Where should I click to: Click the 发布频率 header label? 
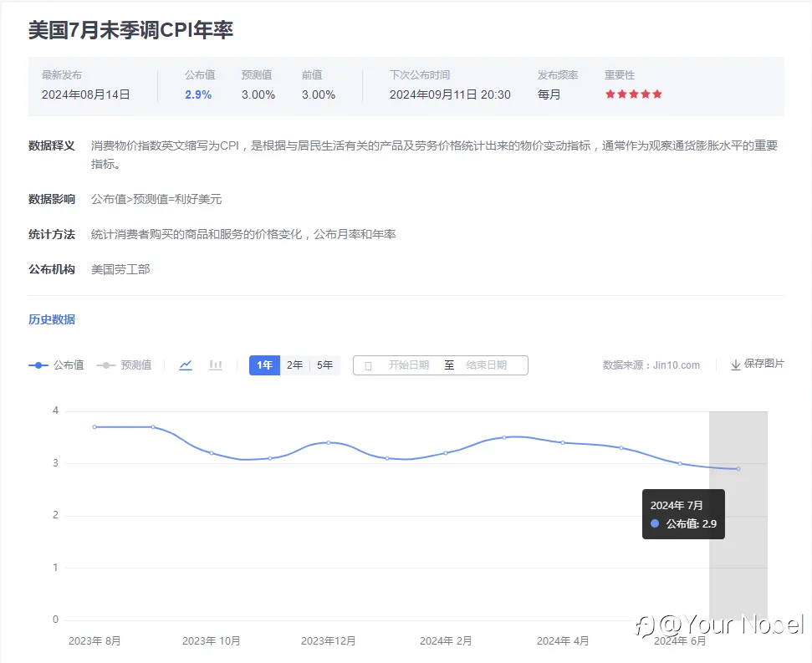pyautogui.click(x=558, y=75)
